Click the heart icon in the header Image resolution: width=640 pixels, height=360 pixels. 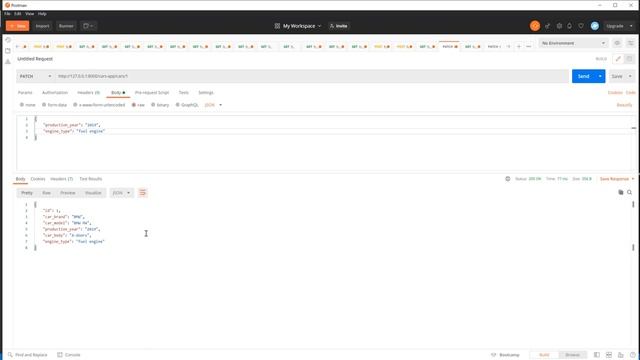581,26
